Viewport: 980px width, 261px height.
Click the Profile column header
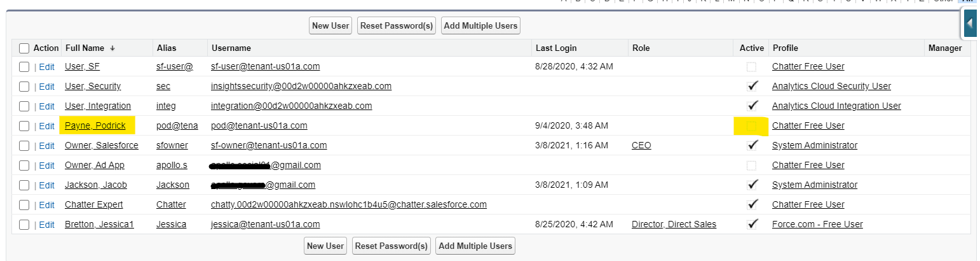785,48
